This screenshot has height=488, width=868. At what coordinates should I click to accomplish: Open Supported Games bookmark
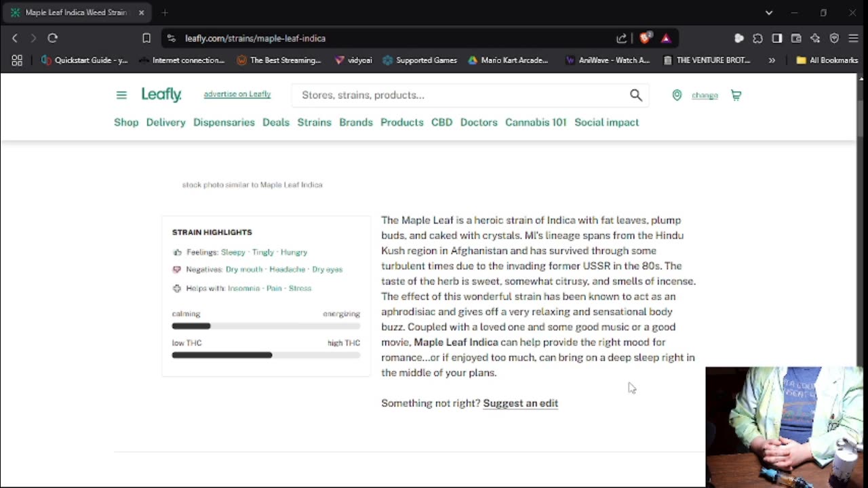[x=420, y=60]
